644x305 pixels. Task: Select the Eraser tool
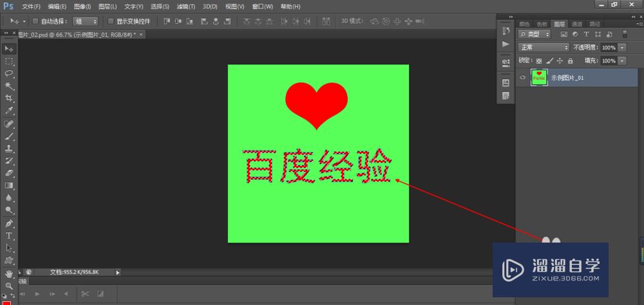click(x=8, y=173)
